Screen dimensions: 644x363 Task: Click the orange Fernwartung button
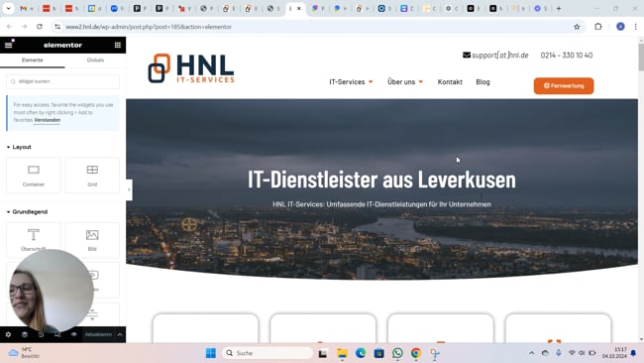564,86
